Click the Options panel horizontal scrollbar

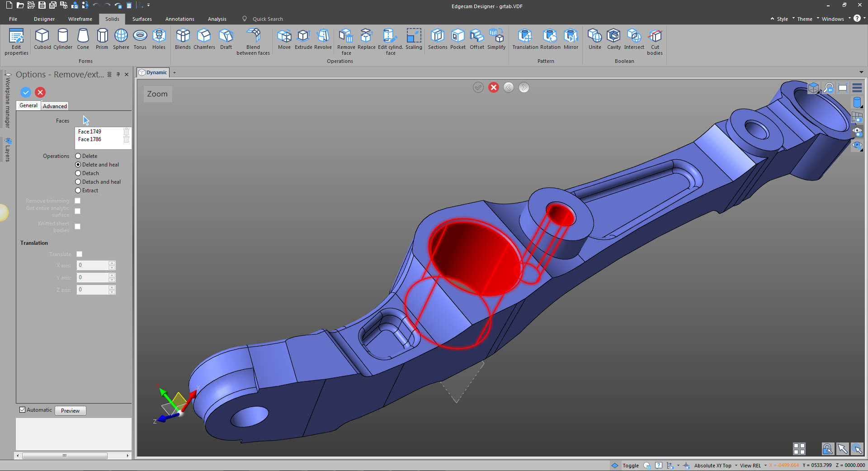click(65, 456)
